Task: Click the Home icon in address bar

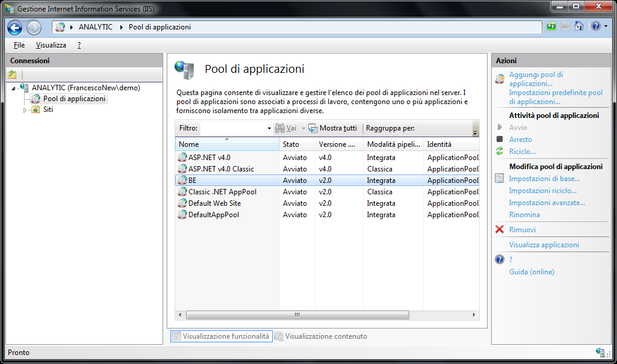Action: [x=578, y=26]
